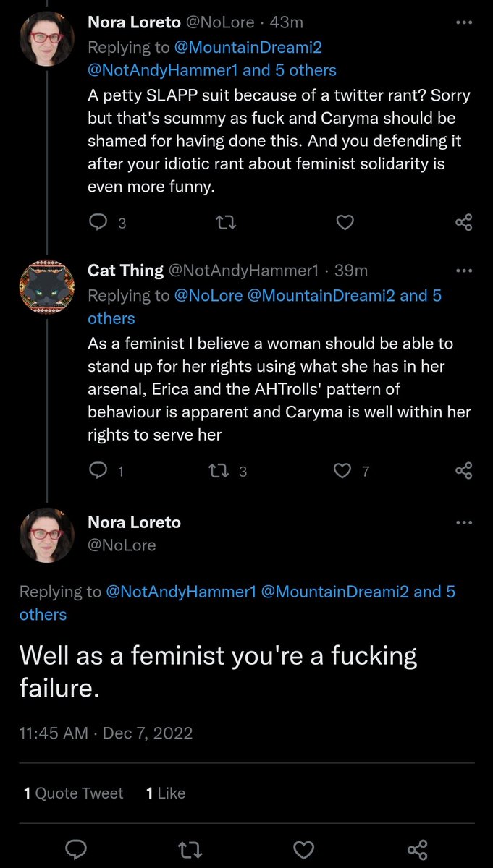
Task: Like Cat Thing's tweet with 7 likes
Action: point(342,472)
